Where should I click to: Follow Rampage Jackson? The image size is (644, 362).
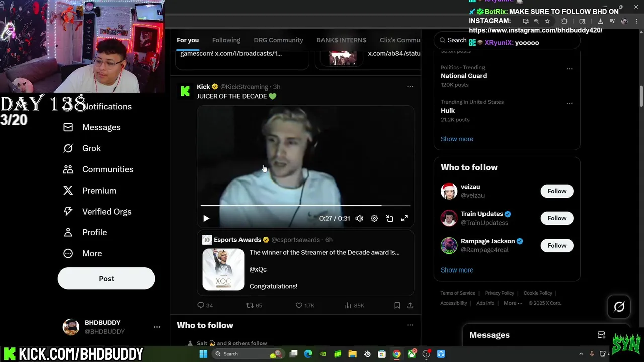click(x=557, y=245)
